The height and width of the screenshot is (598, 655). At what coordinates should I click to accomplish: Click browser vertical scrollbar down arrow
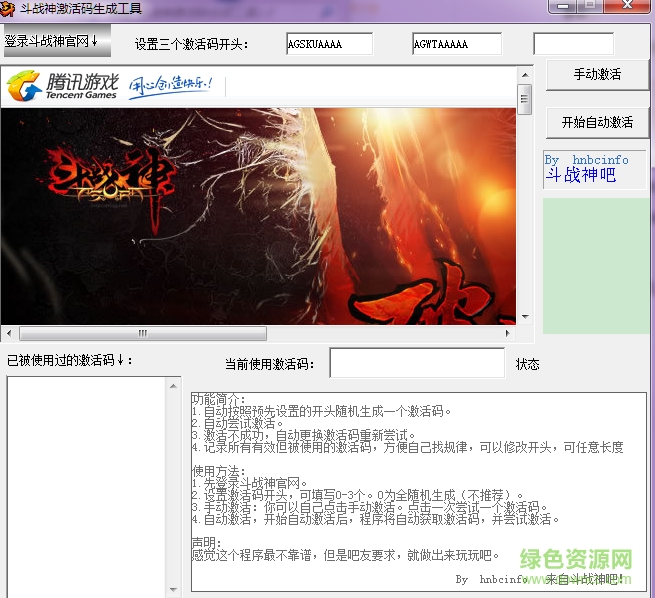point(525,317)
